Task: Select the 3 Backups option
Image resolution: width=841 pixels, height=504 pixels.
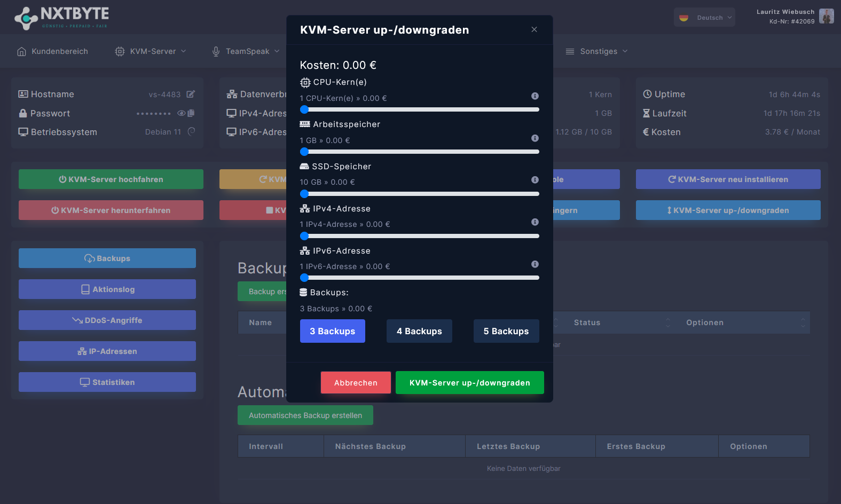Action: pos(332,331)
